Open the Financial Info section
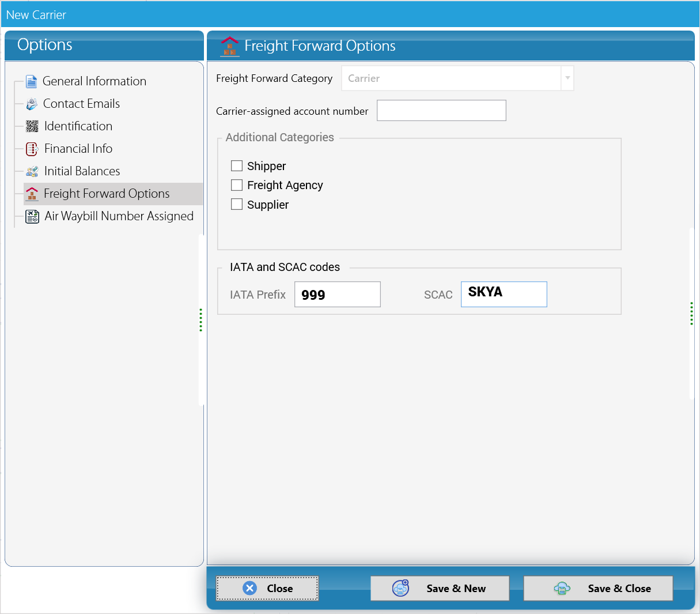The height and width of the screenshot is (614, 700). 78,149
